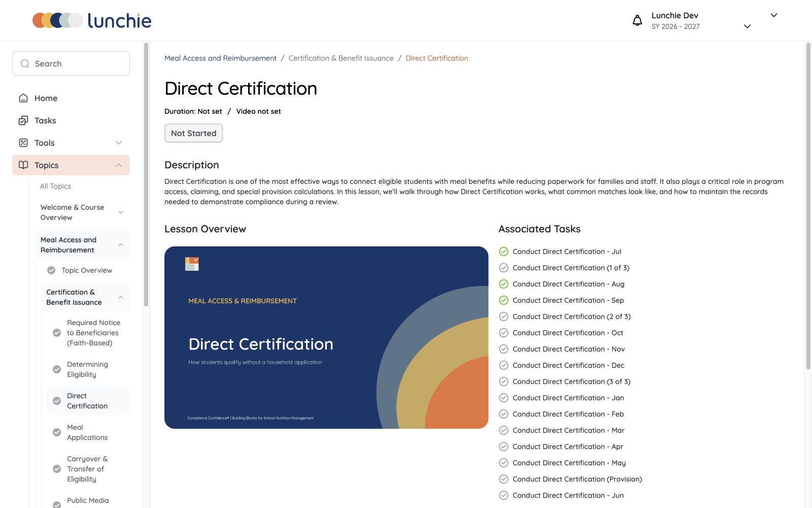Open Conduct Direct Certification - Jan task
This screenshot has height=508, width=812.
(568, 398)
